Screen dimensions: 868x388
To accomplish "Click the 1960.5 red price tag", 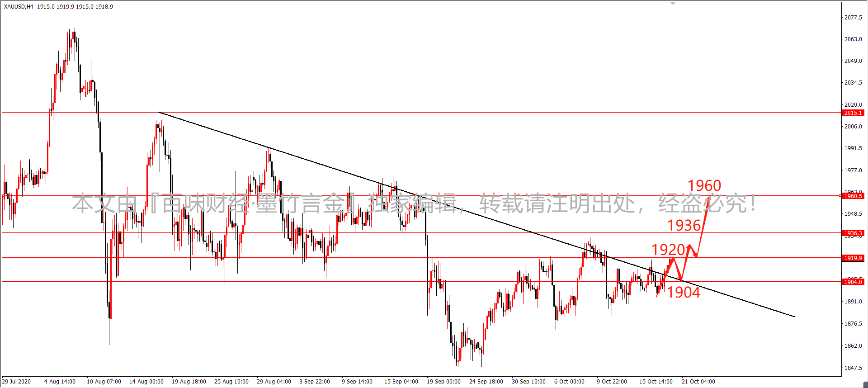I will (853, 196).
